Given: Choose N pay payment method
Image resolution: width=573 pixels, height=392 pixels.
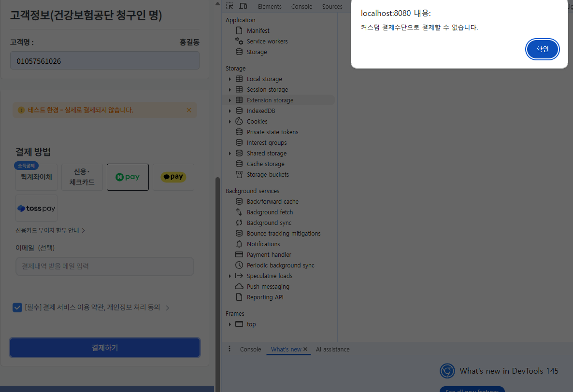Looking at the screenshot, I should (x=128, y=177).
